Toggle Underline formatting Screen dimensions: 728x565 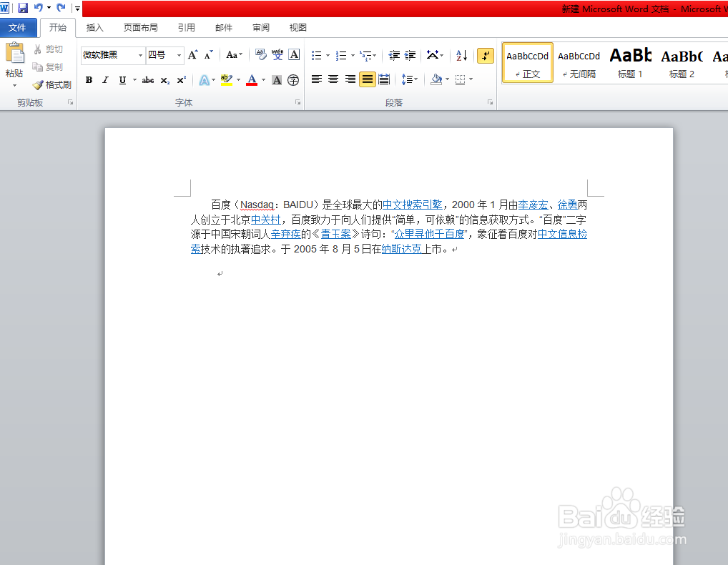[122, 80]
